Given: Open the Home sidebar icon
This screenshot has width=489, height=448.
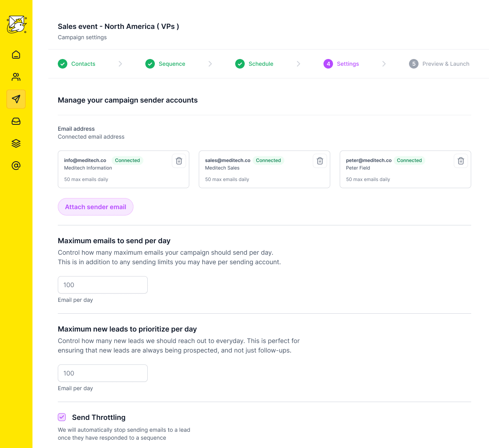Looking at the screenshot, I should 16,55.
